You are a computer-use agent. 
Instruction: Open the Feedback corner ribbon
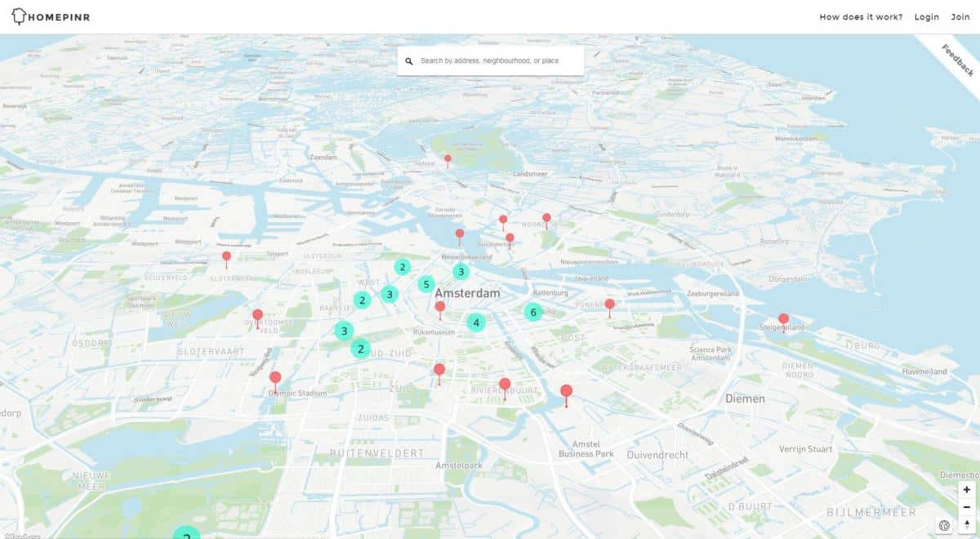[x=957, y=60]
